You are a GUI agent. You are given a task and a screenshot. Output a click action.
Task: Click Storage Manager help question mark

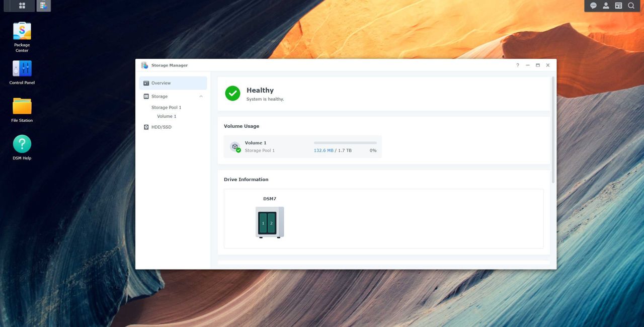click(518, 65)
